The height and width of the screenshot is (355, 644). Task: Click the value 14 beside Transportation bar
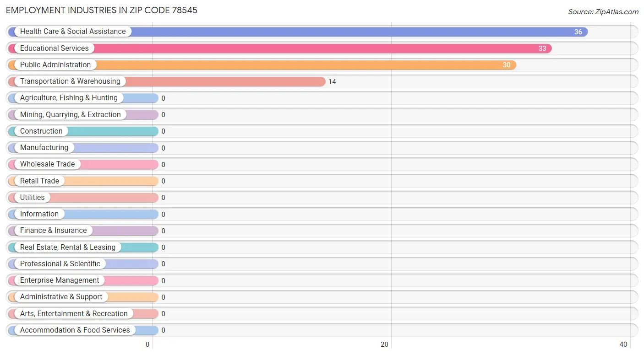point(333,82)
